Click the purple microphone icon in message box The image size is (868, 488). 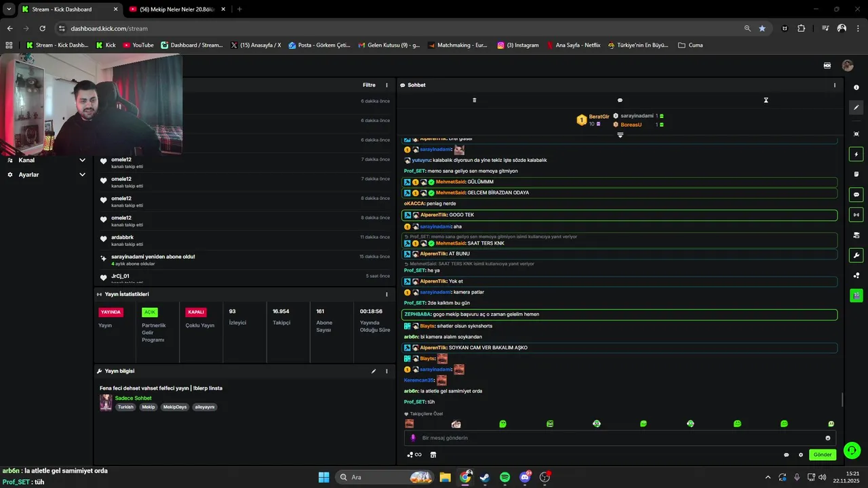413,438
